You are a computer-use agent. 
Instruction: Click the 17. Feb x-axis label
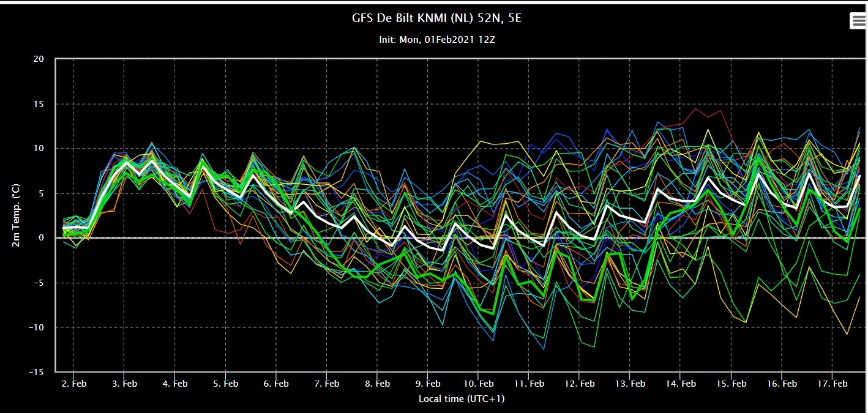[832, 384]
